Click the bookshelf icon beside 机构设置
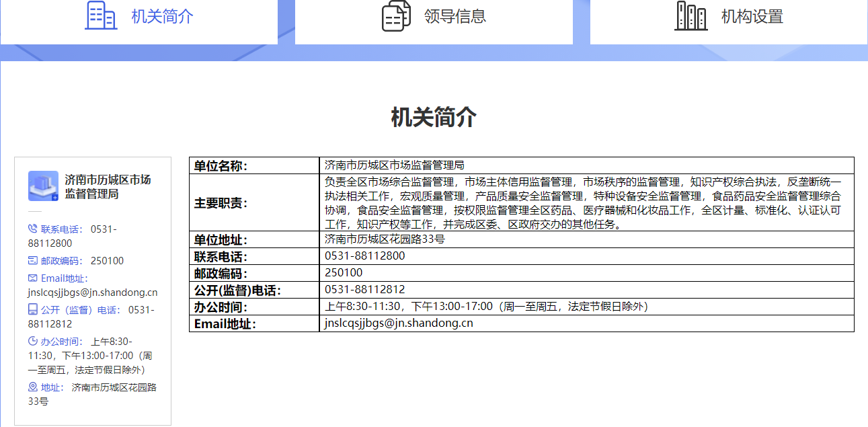The image size is (868, 427). (691, 16)
